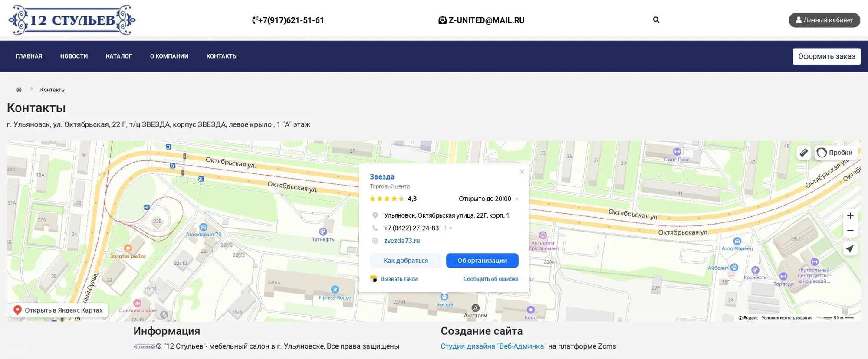Click the search magnifier icon in header
This screenshot has width=868, height=359.
tap(656, 20)
